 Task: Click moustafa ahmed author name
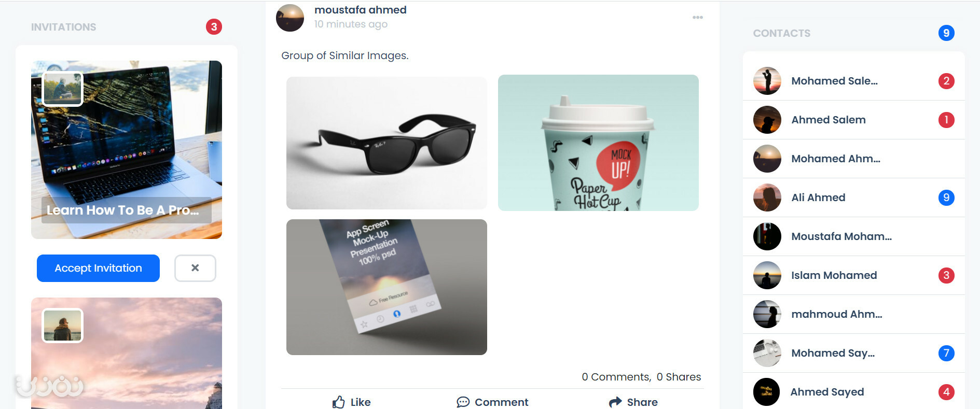[361, 10]
